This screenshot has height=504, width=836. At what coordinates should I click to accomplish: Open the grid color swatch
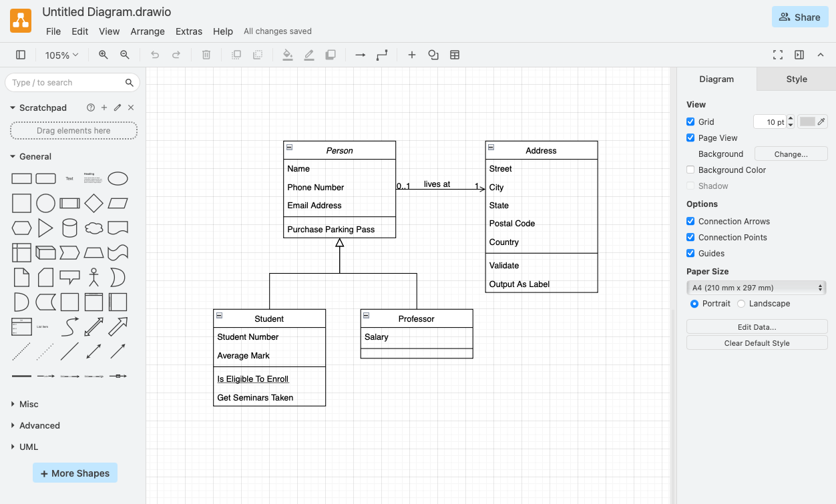pyautogui.click(x=813, y=121)
